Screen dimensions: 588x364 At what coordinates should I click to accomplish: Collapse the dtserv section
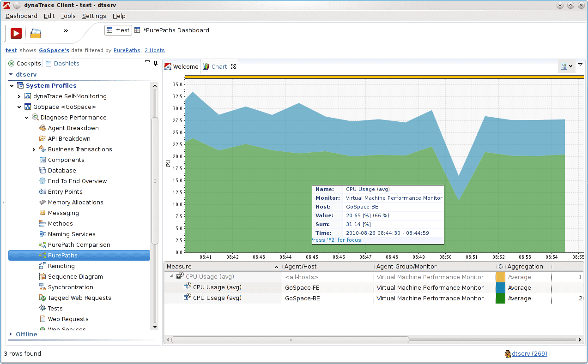point(11,74)
